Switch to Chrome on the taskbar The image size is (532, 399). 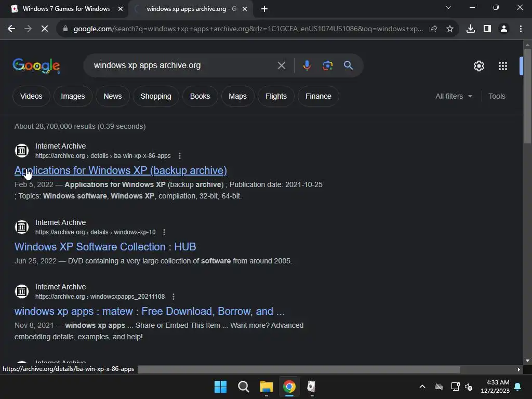pos(289,387)
